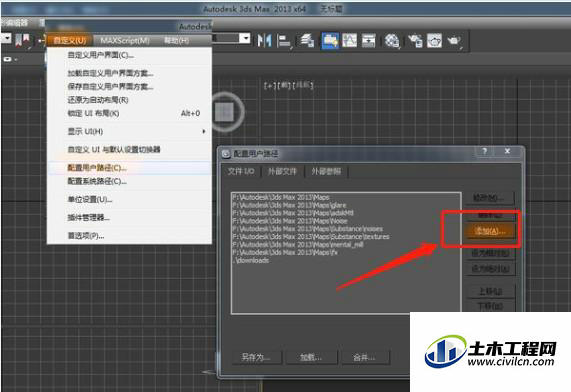Choose 加载自定义用户界面方案... menu item
This screenshot has width=571, height=392.
coord(129,73)
